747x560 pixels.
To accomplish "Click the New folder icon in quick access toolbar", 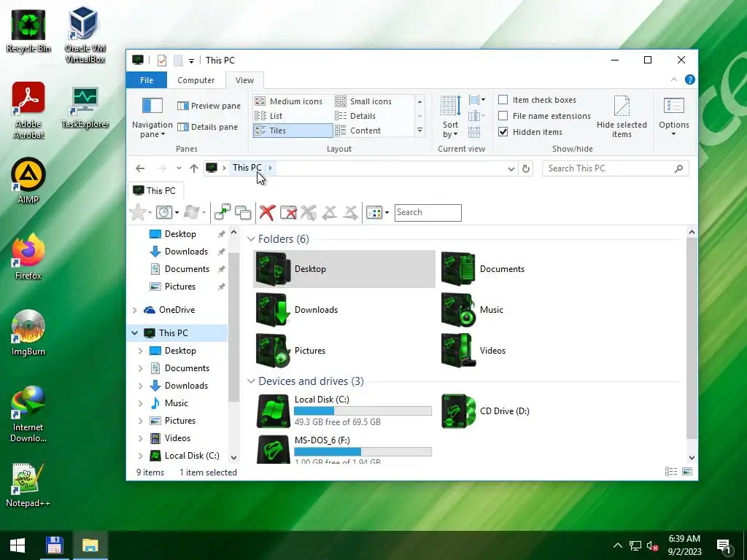I will tap(178, 61).
